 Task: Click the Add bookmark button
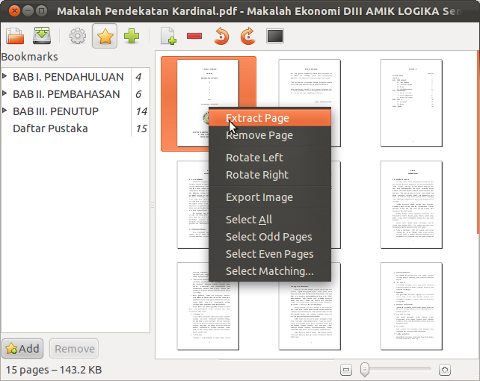(x=23, y=349)
